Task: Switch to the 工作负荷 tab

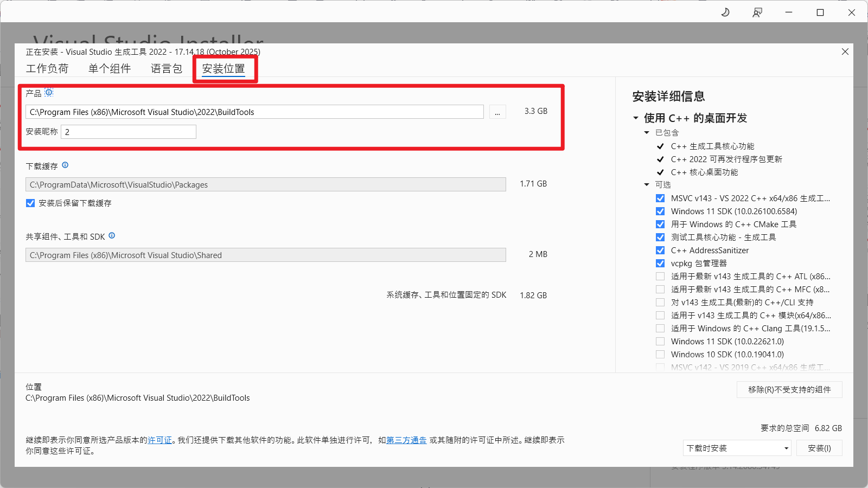Action: [47, 69]
